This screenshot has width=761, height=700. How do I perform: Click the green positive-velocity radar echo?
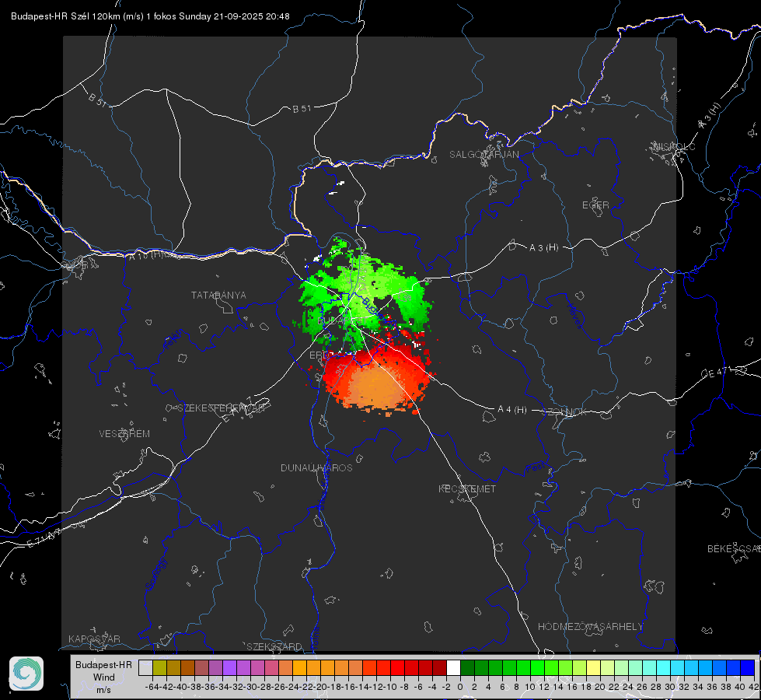(364, 295)
